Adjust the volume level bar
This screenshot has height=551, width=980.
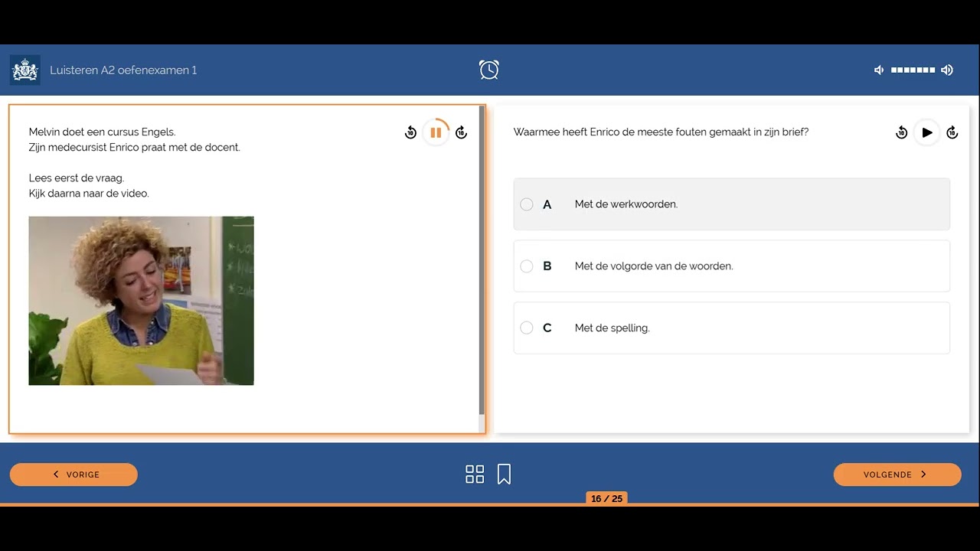[x=913, y=70]
